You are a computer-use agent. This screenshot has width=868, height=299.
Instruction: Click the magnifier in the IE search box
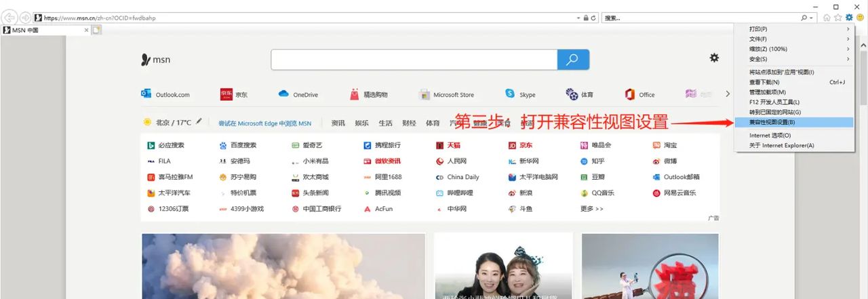[x=804, y=18]
